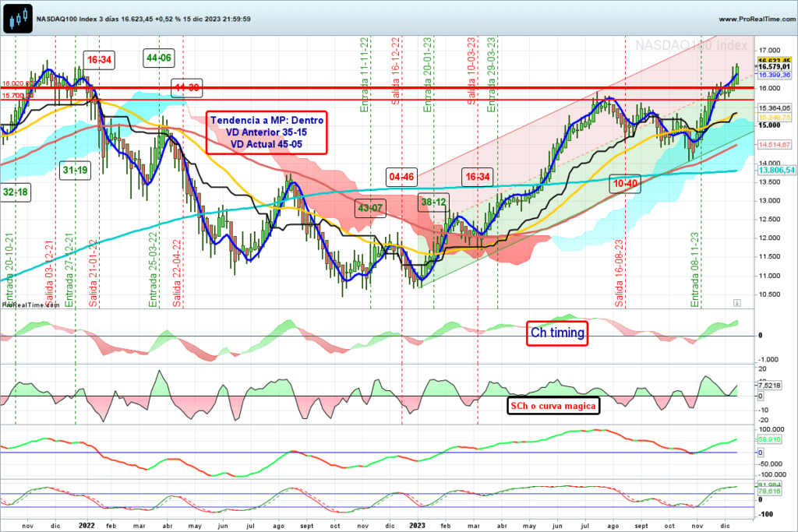Click the 2022 year label on time axis

pyautogui.click(x=87, y=526)
